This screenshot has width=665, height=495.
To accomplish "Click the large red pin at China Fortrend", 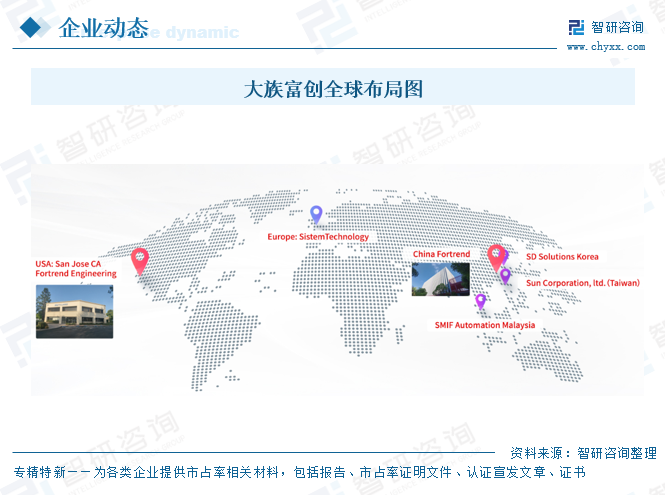I will 496,257.
